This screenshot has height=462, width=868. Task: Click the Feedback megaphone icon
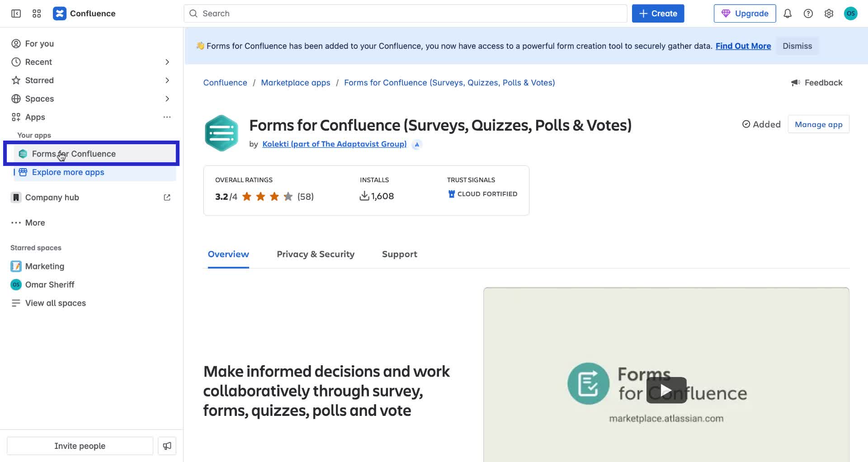[x=795, y=82]
